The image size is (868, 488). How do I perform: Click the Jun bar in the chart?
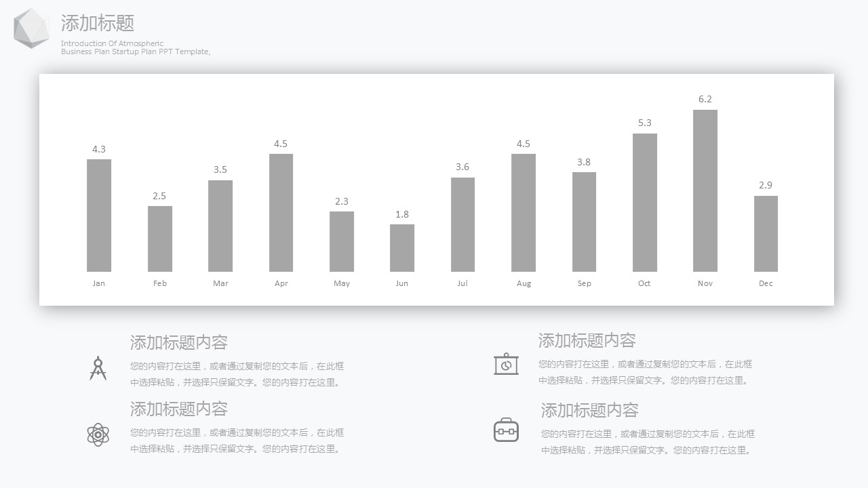click(x=402, y=248)
